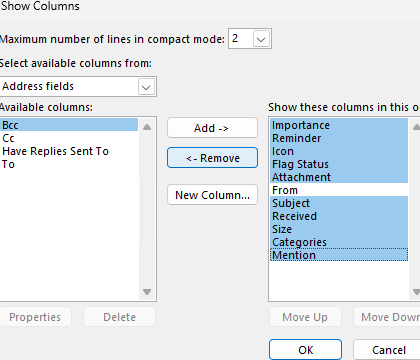Click the Move Up button

click(305, 317)
